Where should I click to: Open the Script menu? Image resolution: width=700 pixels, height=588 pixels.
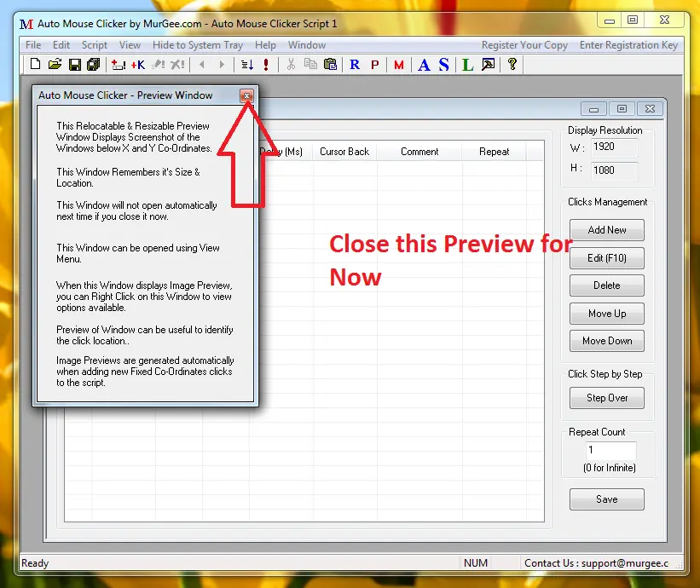click(x=95, y=45)
